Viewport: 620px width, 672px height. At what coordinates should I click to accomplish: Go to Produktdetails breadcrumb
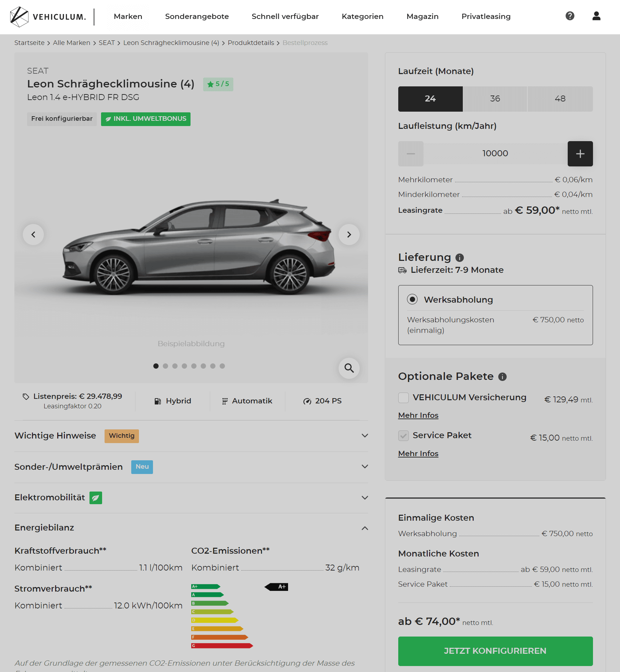point(251,43)
